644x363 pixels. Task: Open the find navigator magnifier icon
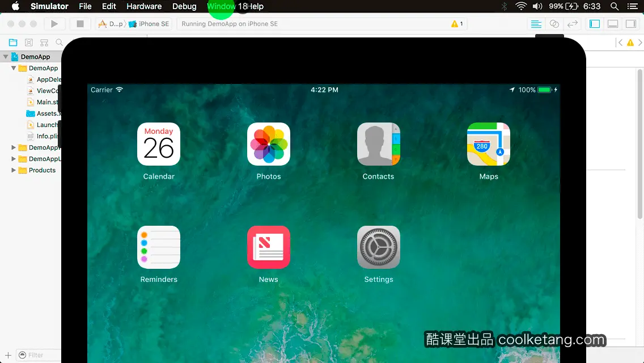(x=59, y=43)
